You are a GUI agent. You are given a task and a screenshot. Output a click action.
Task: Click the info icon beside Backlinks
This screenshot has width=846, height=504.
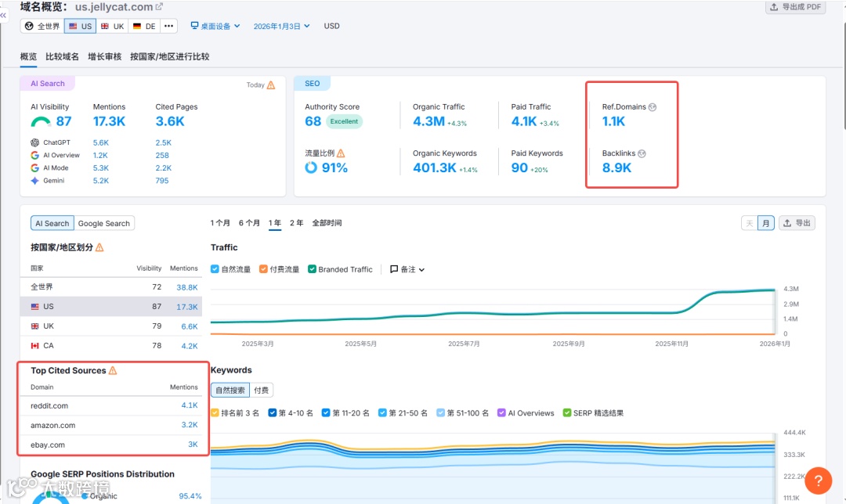coord(642,153)
